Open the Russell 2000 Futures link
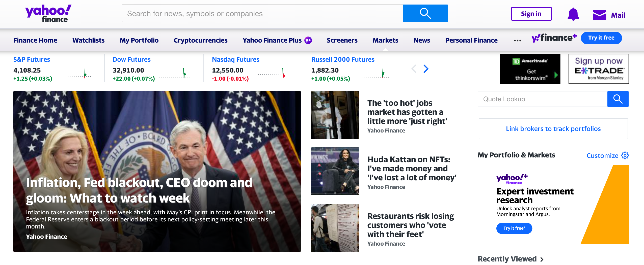Screen dimensions: 644x265 tap(343, 59)
